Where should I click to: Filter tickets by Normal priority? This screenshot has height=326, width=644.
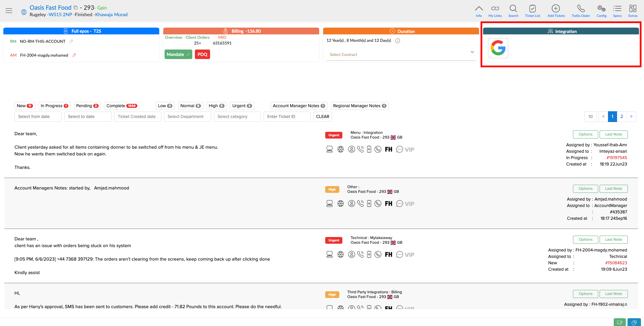191,106
